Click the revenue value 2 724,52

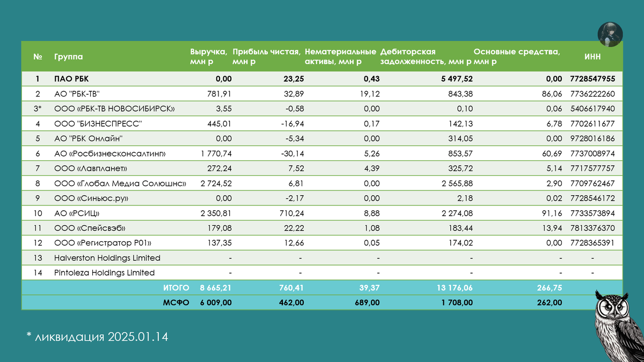[x=216, y=183]
